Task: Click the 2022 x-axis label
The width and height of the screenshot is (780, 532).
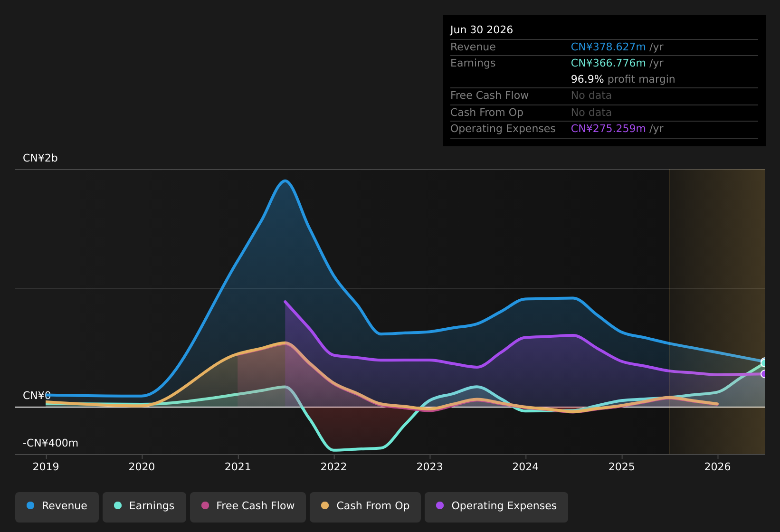Action: pyautogui.click(x=334, y=467)
